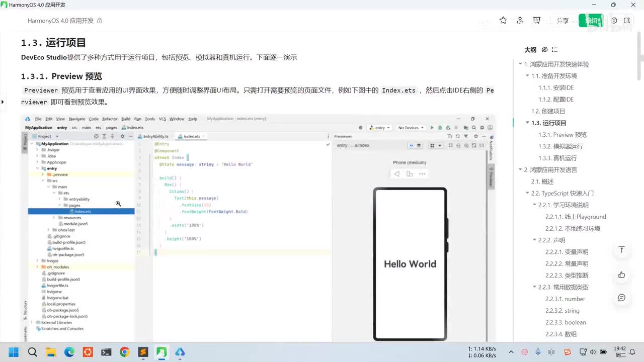The height and width of the screenshot is (362, 644).
Task: Jump to outline item 1.3.3 真机运行
Action: 557,158
